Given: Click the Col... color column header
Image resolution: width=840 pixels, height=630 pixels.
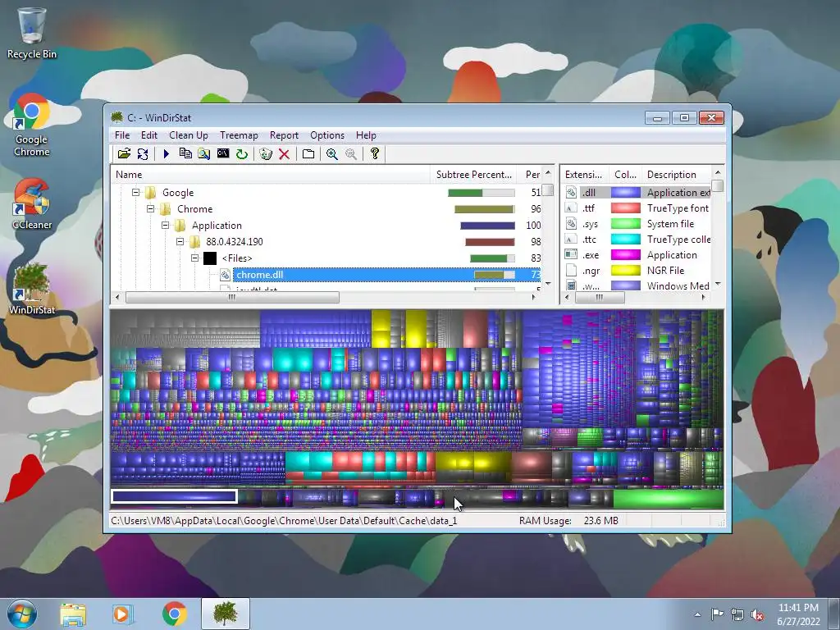Looking at the screenshot, I should coord(625,175).
